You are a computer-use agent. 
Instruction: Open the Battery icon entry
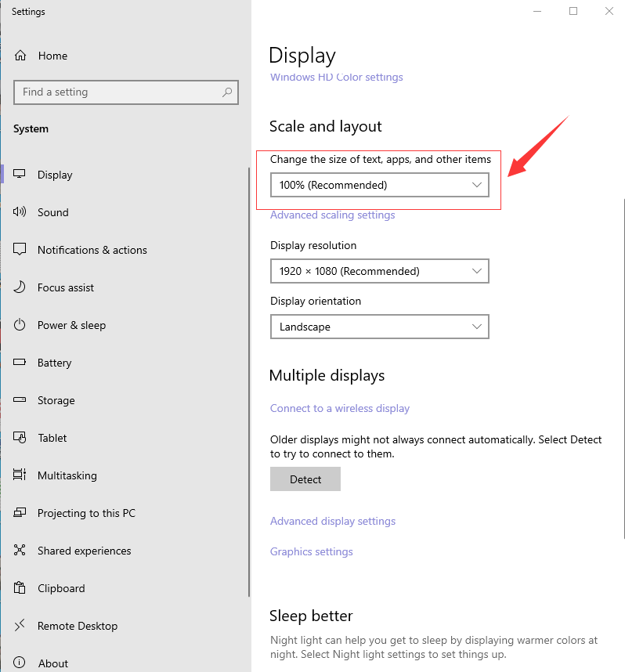click(x=20, y=363)
